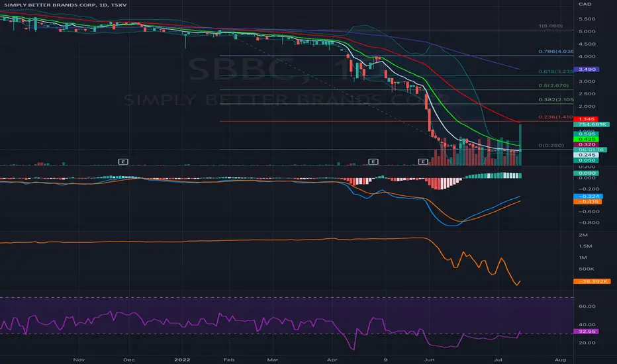
Task: Click the orange -38.392K tag
Action: (593, 281)
